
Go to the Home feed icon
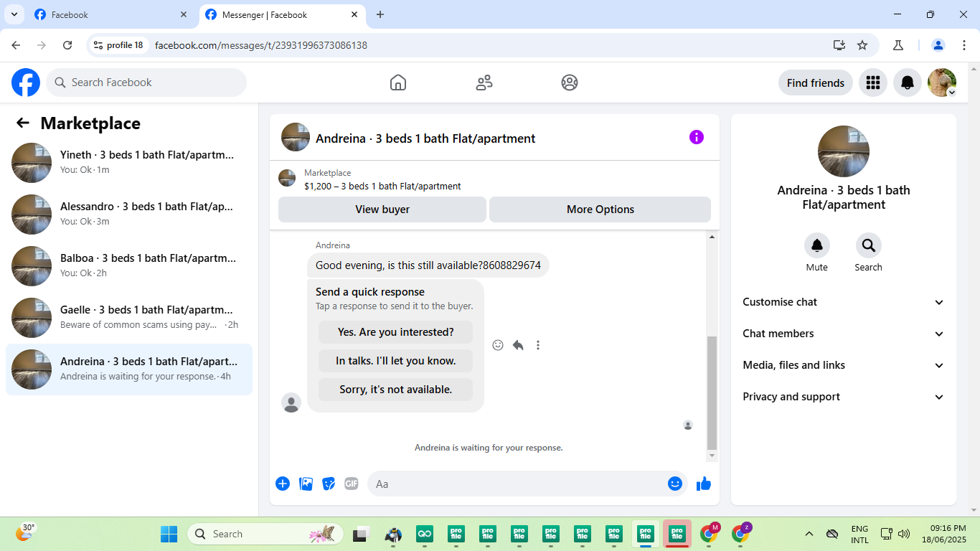(x=398, y=83)
